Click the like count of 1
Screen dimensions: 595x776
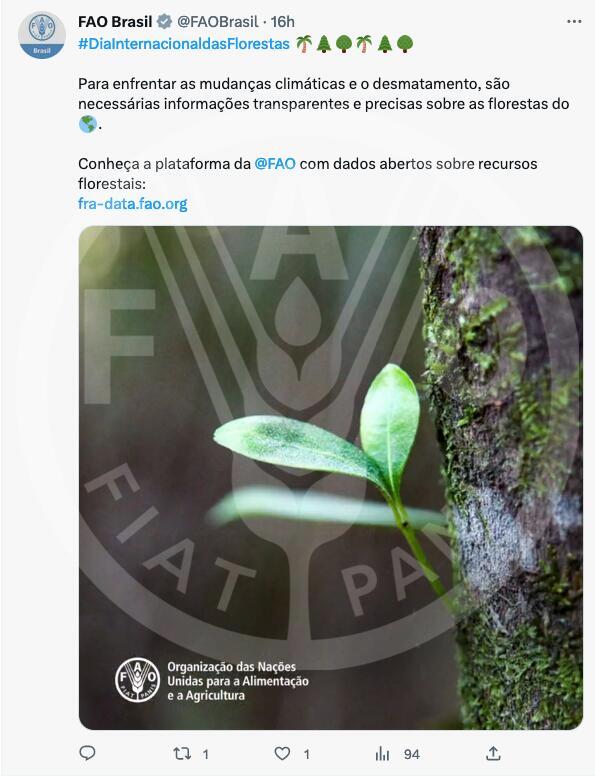pyautogui.click(x=306, y=754)
